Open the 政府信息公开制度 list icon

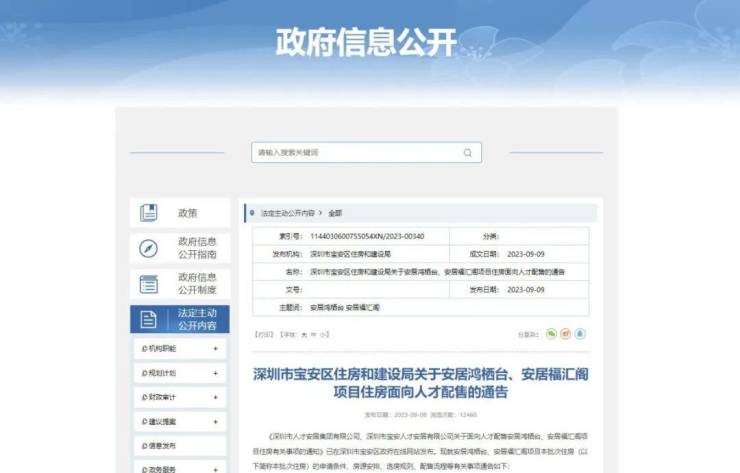point(149,284)
